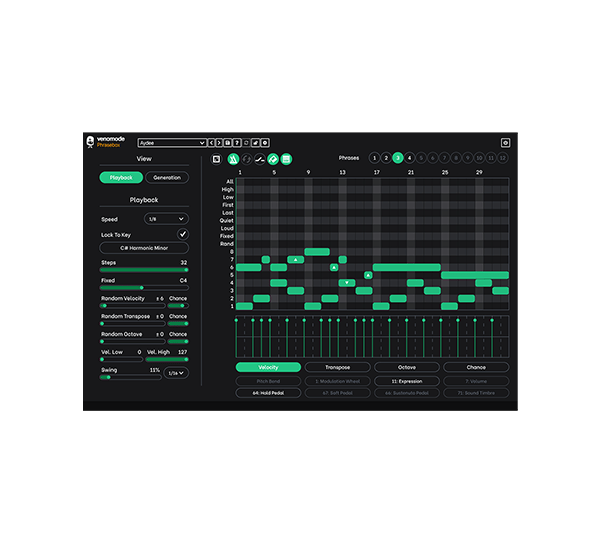Select phrase slot 10

479,158
